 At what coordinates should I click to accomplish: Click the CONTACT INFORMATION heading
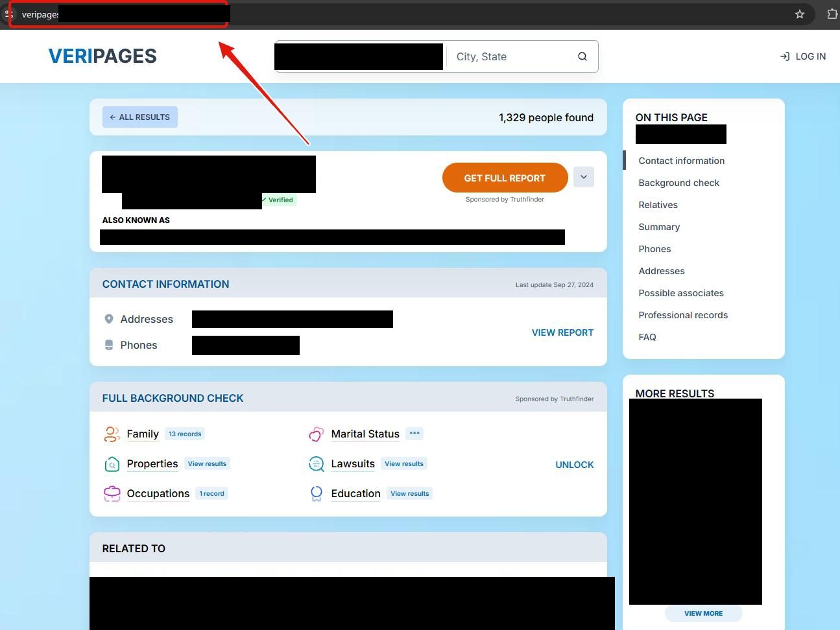click(165, 284)
